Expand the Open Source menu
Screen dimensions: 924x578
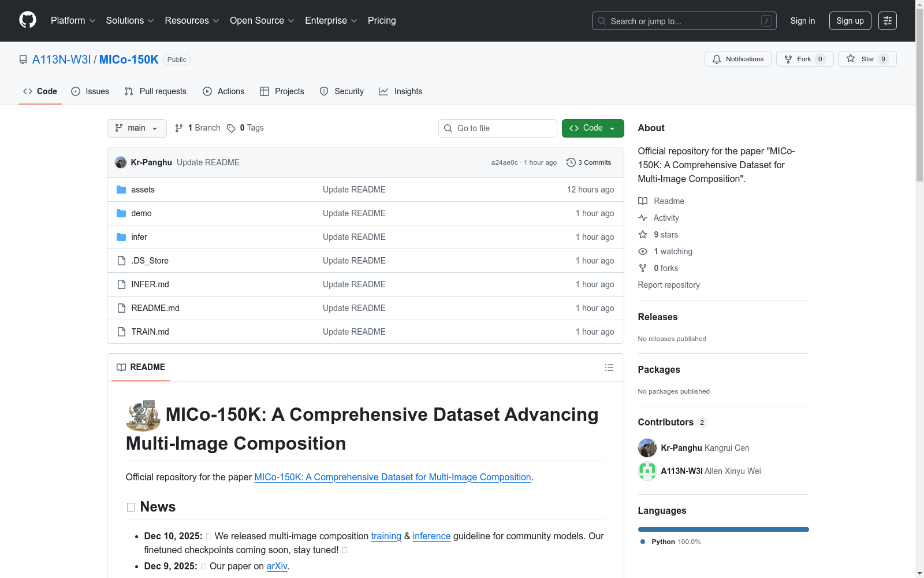[262, 21]
